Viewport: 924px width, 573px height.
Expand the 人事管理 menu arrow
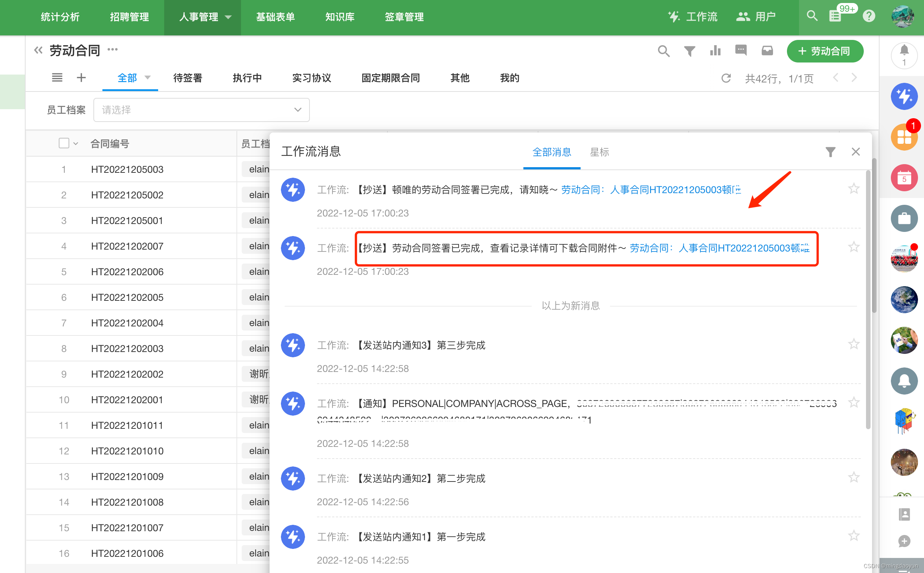pos(228,17)
